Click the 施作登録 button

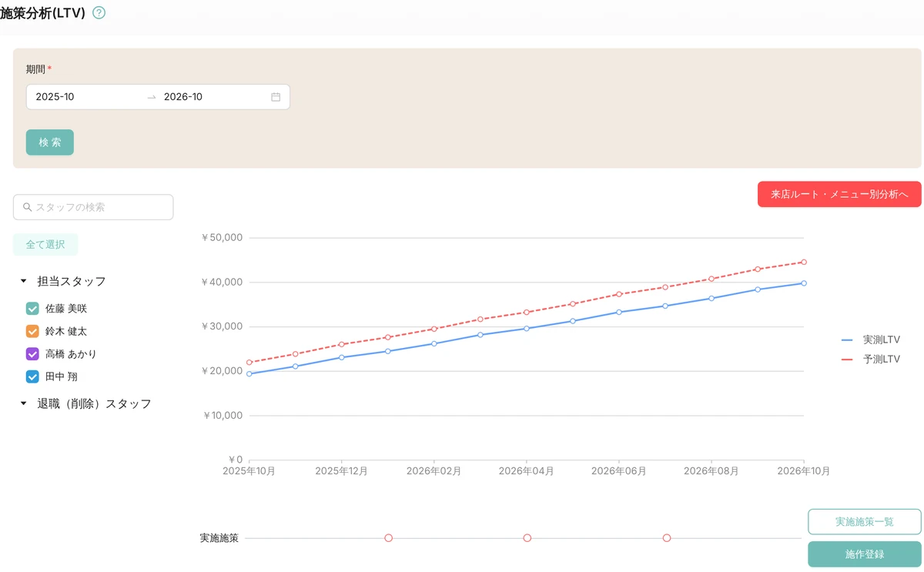click(865, 554)
